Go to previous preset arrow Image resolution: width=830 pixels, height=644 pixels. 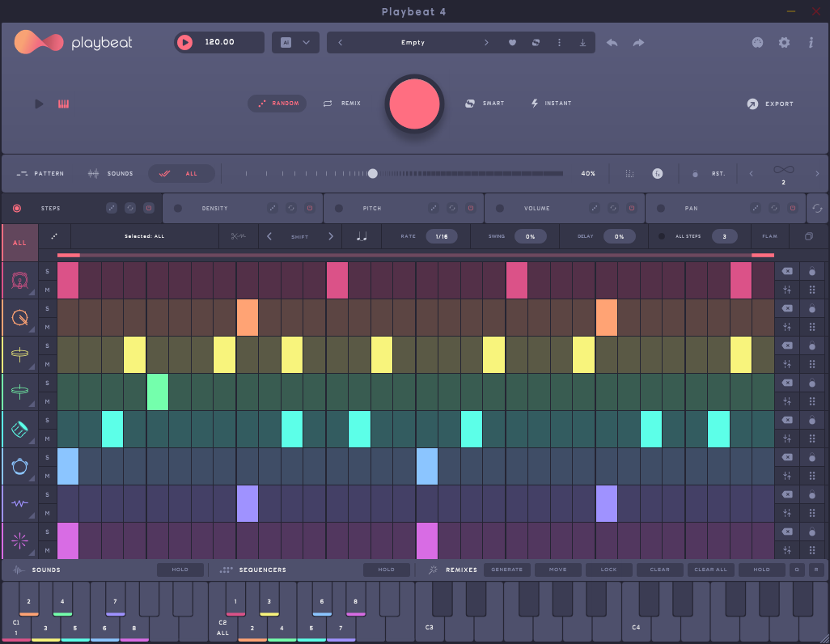tap(341, 42)
